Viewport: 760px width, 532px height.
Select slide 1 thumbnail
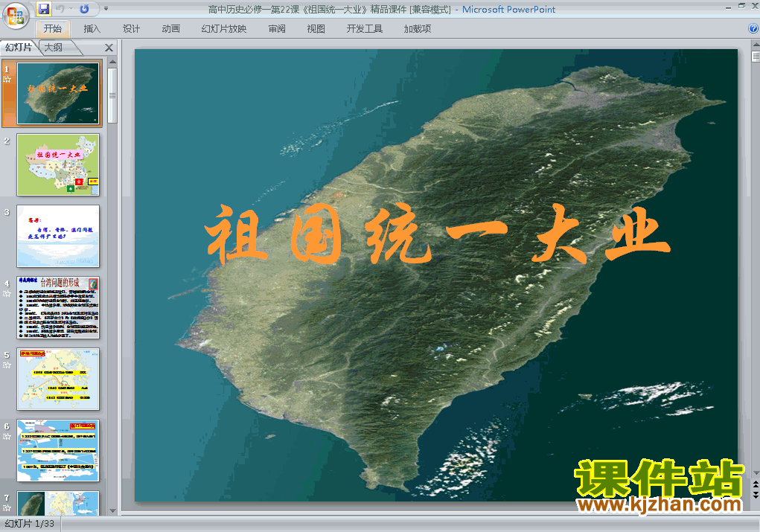click(x=58, y=93)
